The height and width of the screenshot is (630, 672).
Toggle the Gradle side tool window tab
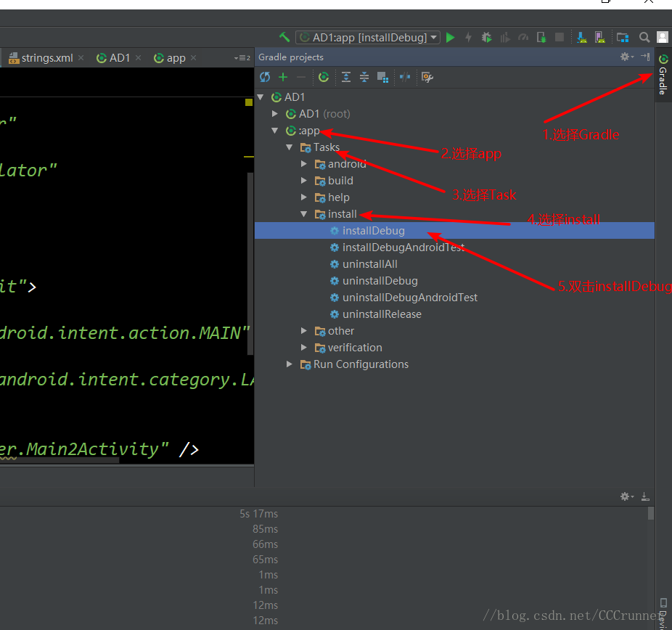click(x=663, y=74)
